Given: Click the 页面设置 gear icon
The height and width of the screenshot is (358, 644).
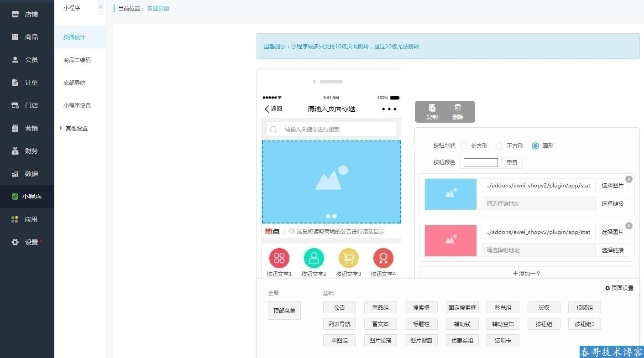Looking at the screenshot, I should click(607, 288).
